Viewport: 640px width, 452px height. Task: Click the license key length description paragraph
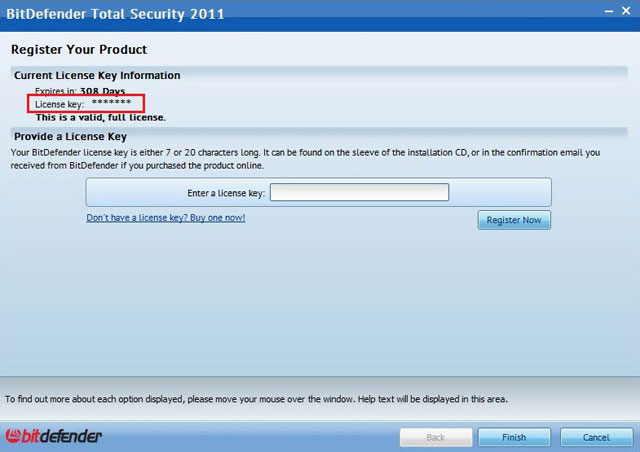point(305,159)
